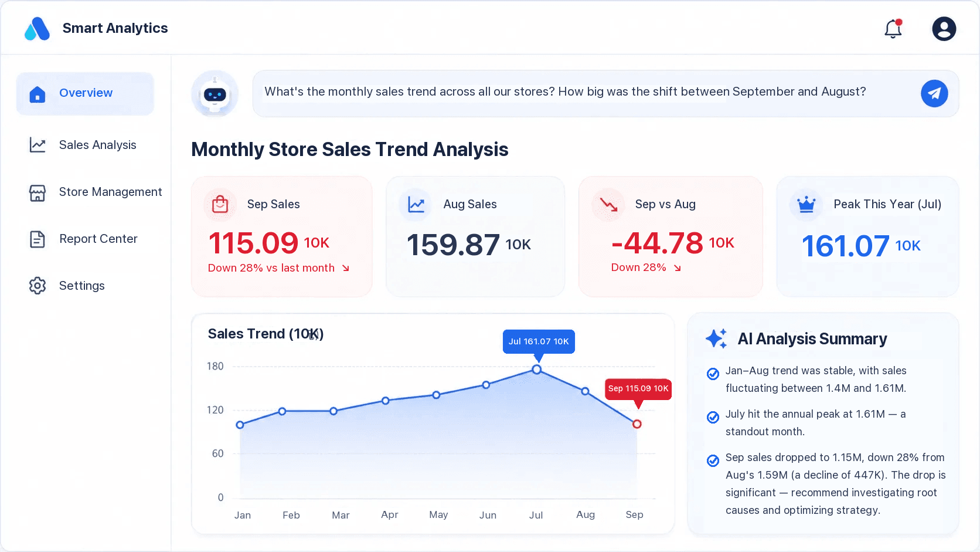Click the Jul peak data point
980x552 pixels.
(x=537, y=370)
